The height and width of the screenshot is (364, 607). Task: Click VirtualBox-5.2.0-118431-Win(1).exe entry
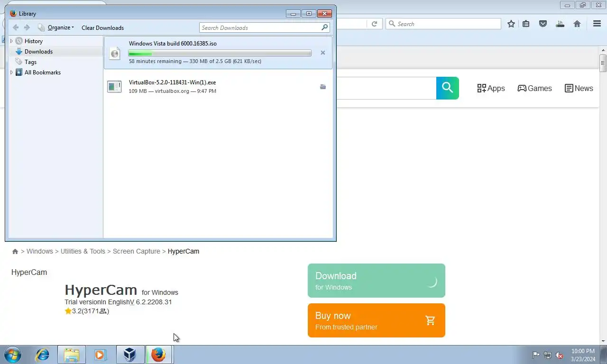[x=218, y=86]
